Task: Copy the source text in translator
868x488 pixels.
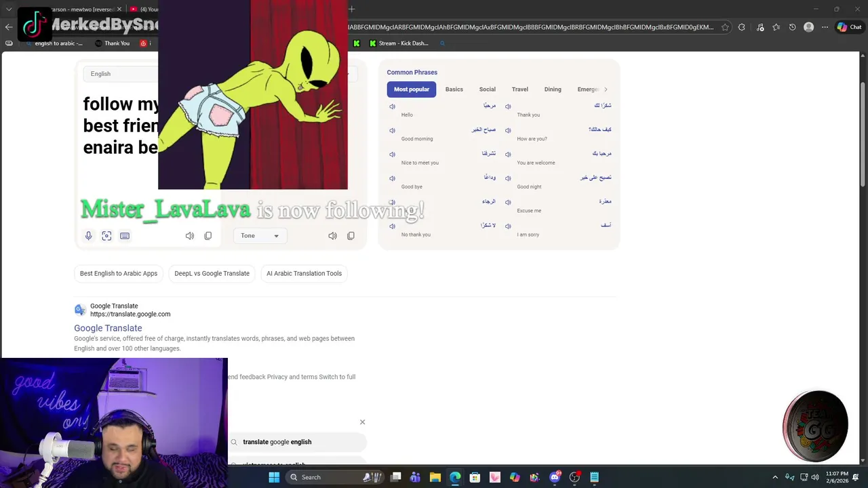Action: click(208, 236)
